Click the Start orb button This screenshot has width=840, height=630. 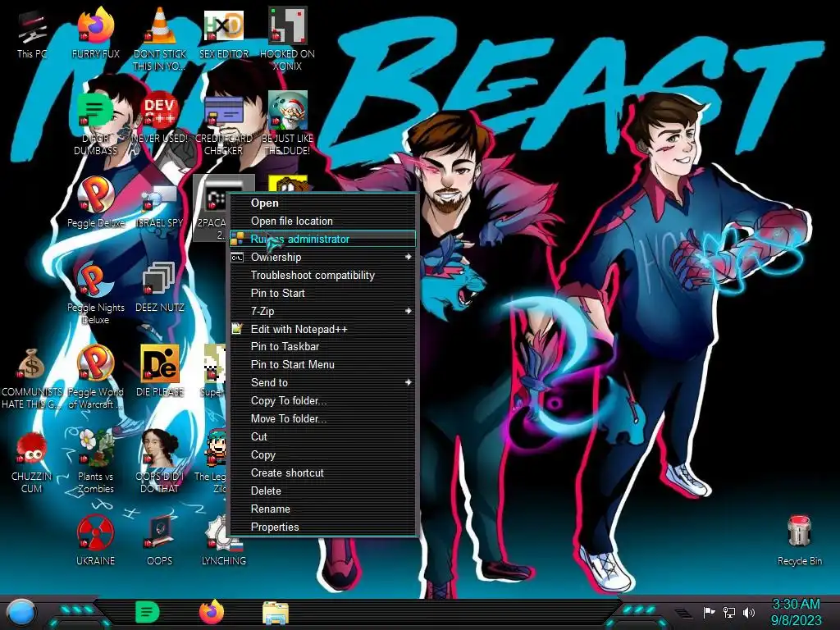click(x=21, y=613)
